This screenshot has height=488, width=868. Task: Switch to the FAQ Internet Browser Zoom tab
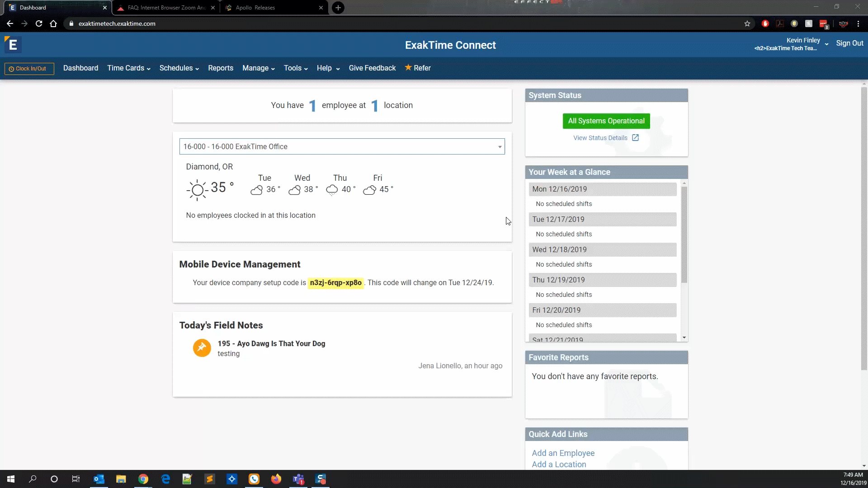point(165,8)
